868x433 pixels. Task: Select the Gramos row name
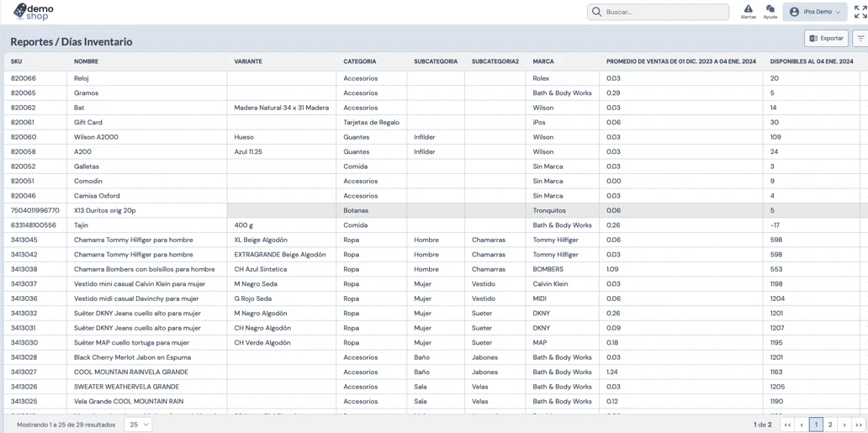click(86, 93)
